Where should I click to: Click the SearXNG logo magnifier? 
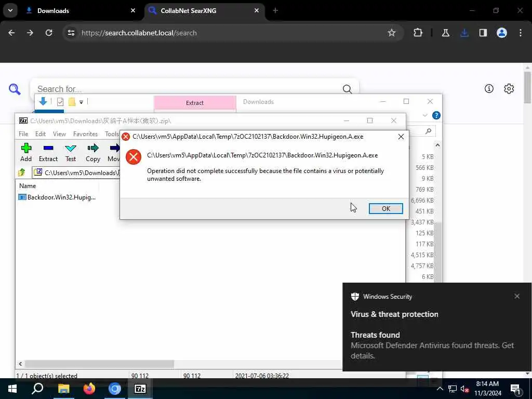coord(15,89)
